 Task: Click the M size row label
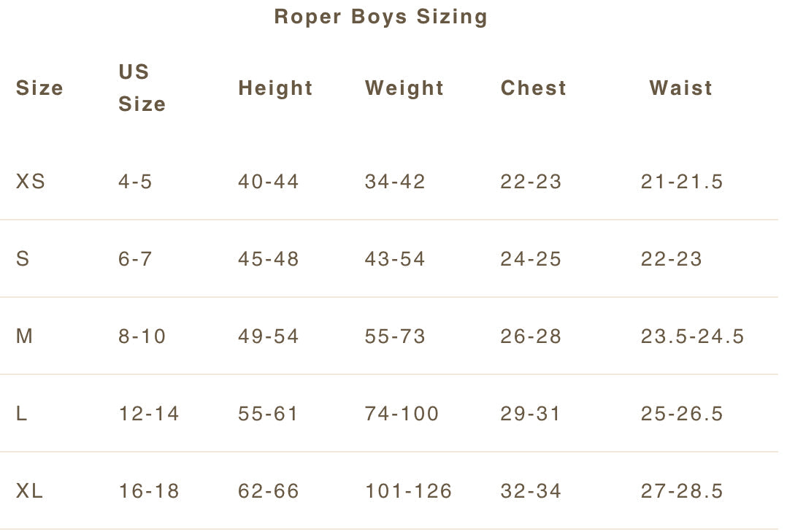point(25,336)
